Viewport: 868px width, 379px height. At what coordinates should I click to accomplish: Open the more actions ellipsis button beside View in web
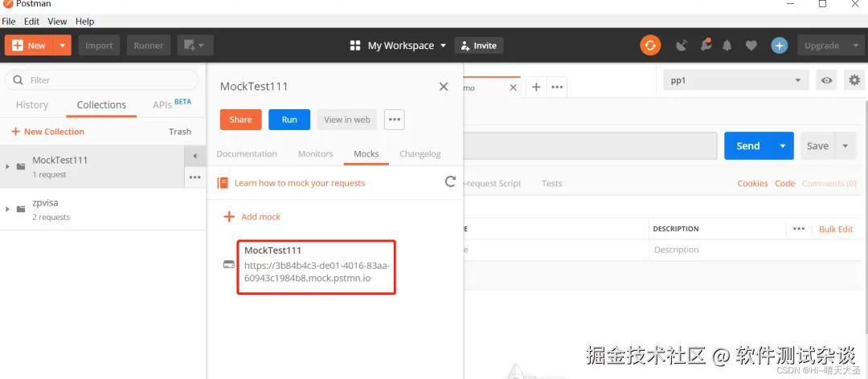(394, 120)
